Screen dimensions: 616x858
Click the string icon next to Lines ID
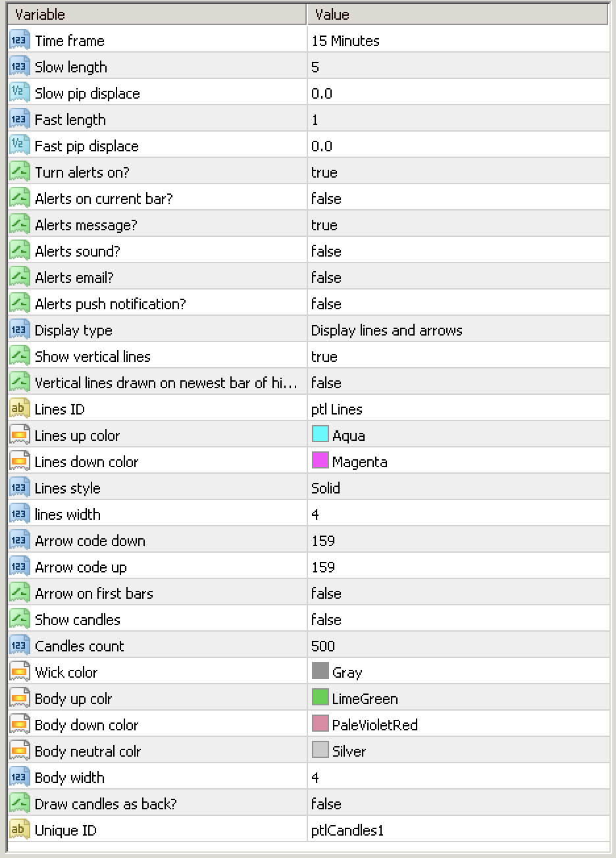tap(19, 409)
